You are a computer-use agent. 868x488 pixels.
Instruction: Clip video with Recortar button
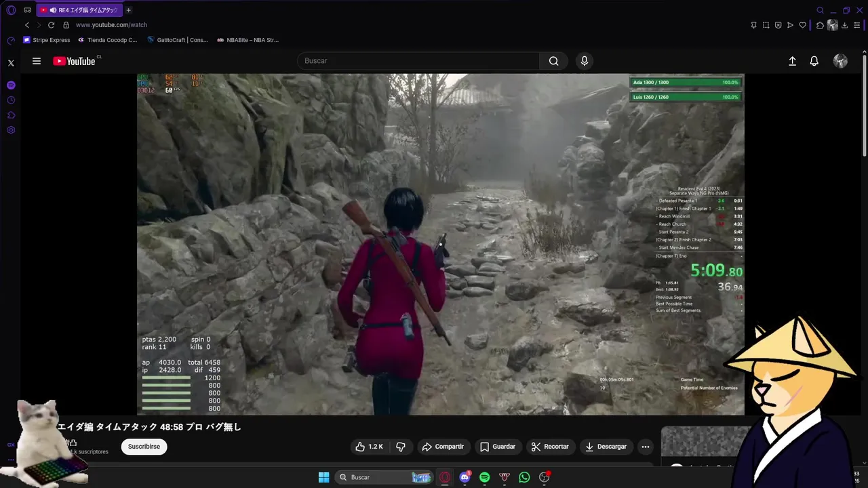point(550,447)
